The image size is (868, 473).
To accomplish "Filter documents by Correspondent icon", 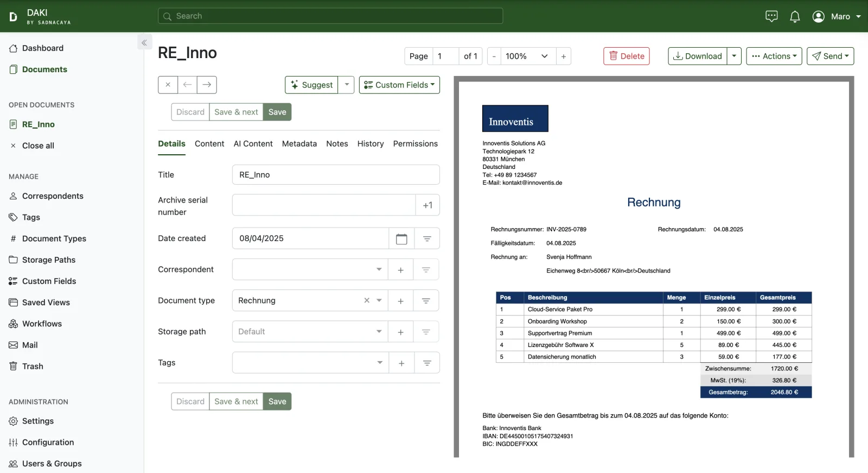I will pos(426,269).
